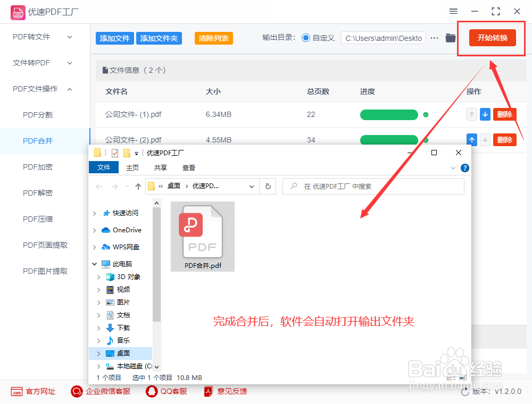Select the PDF合并.pdf file thumbnail
Screen dimensions: 532x404
(203, 237)
